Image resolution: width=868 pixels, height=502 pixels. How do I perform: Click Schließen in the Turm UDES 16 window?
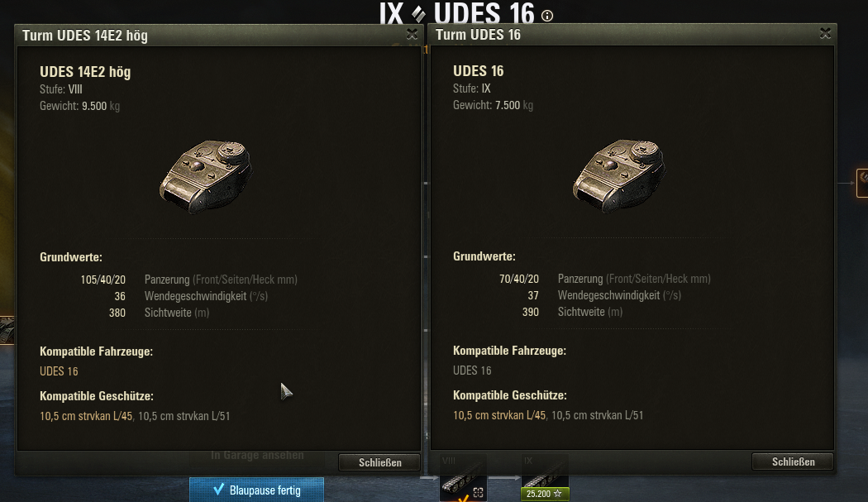pyautogui.click(x=793, y=461)
